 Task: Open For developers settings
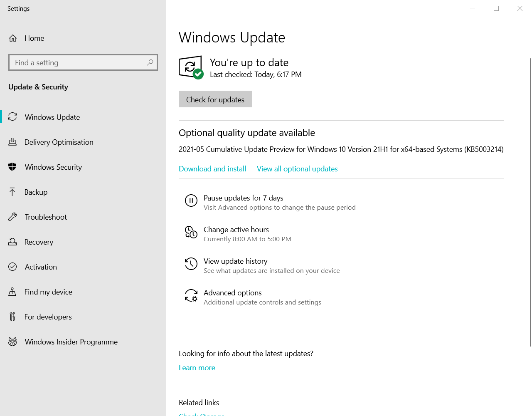(83, 317)
